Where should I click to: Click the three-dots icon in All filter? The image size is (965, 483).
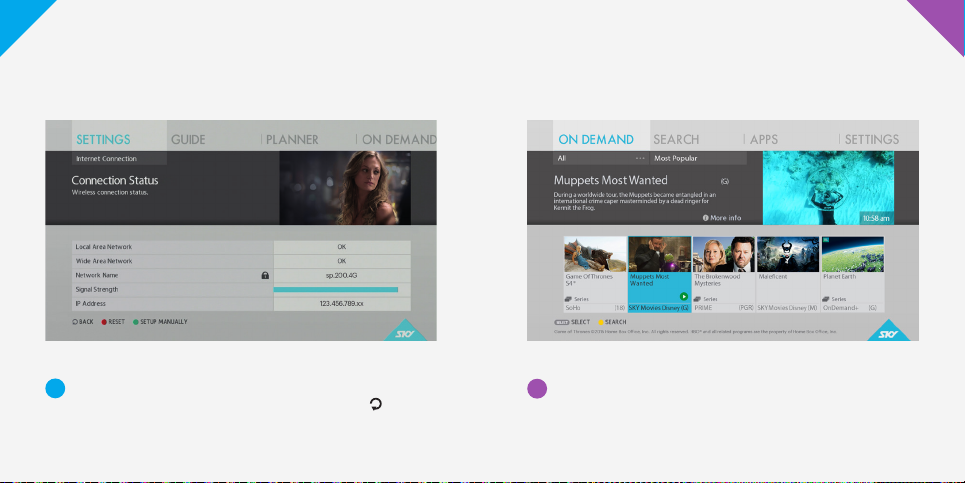(x=640, y=158)
